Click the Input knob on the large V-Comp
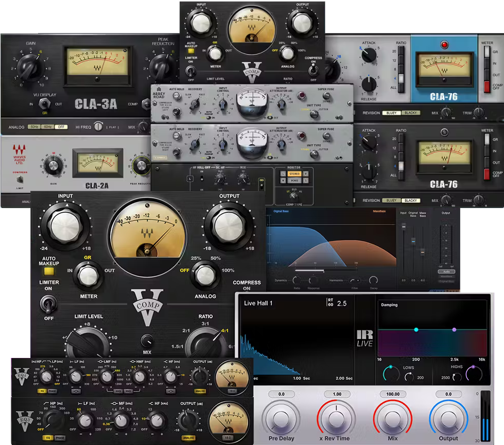Screen dimensions: 504x445 point(65,226)
